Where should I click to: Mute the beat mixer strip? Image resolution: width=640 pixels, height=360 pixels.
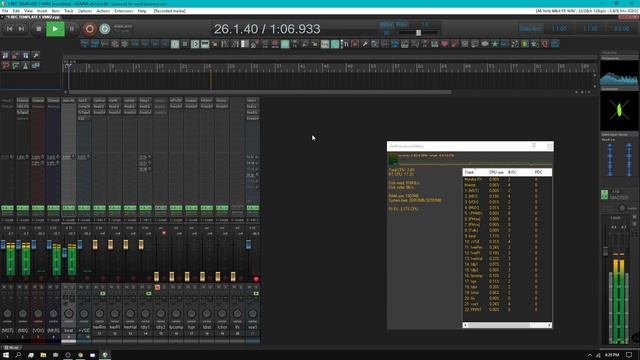click(x=65, y=287)
